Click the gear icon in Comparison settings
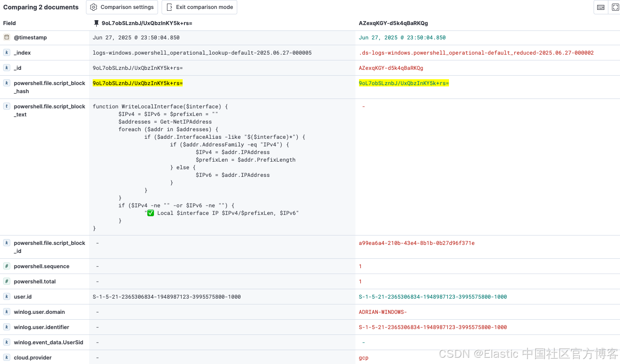Viewport: 620px width, 364px height. [x=94, y=7]
